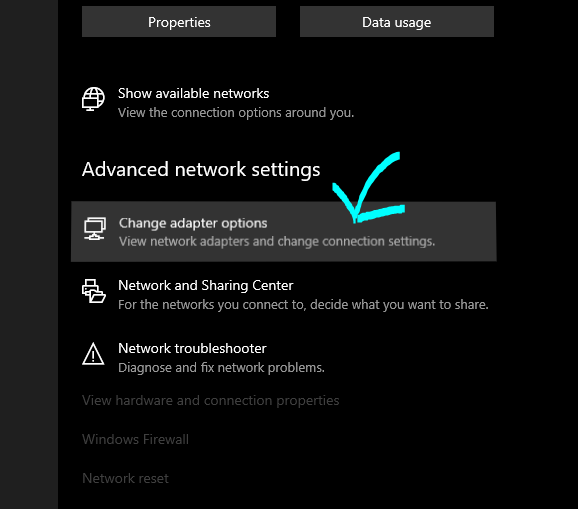This screenshot has width=578, height=509.
Task: Launch the Network troubleshooter title
Action: 192,348
